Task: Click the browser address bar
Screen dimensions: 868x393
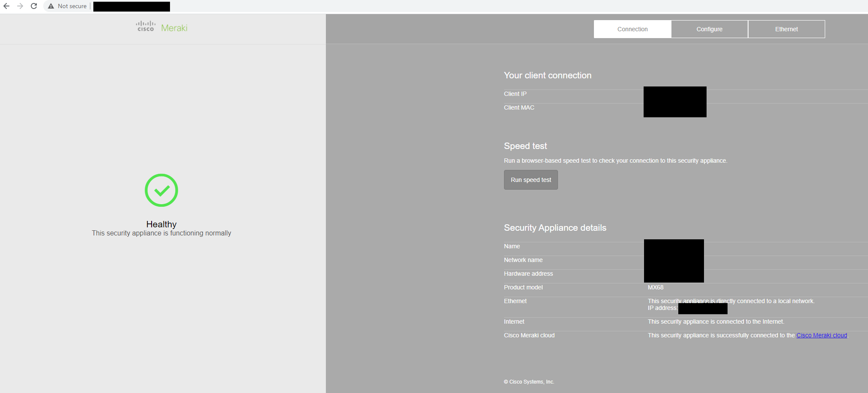Action: 131,6
